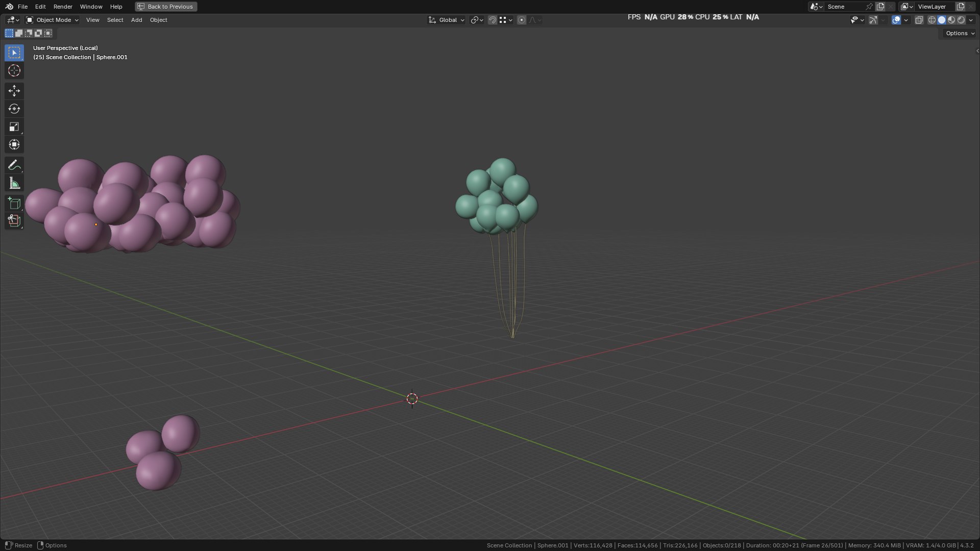Click the Options label in status bar
The height and width of the screenshot is (551, 980).
(56, 545)
